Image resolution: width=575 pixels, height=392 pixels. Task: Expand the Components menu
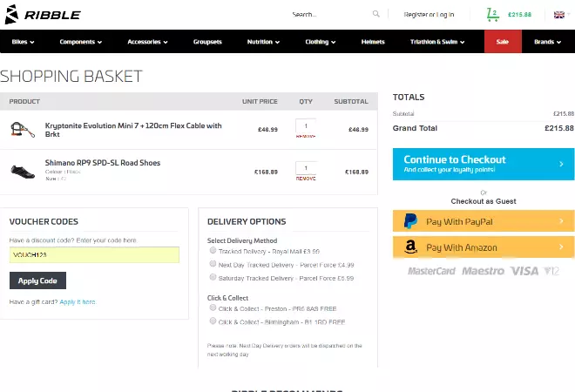tap(81, 42)
